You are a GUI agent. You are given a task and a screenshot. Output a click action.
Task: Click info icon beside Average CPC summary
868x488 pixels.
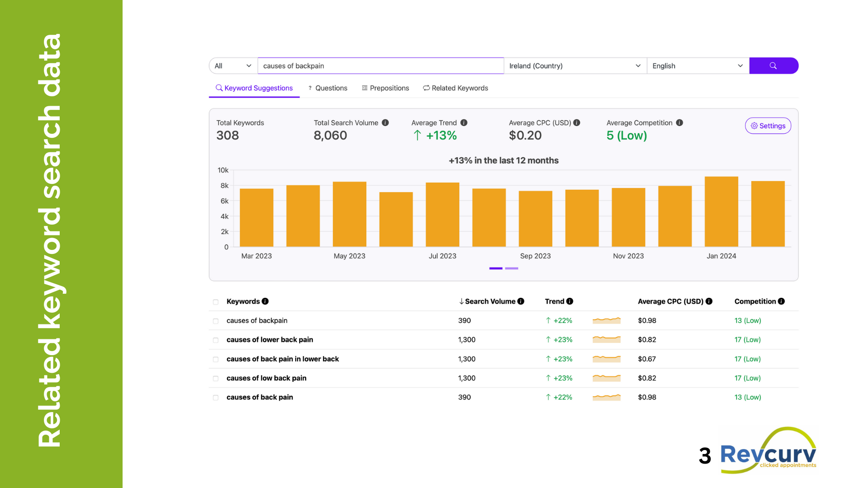pos(576,122)
